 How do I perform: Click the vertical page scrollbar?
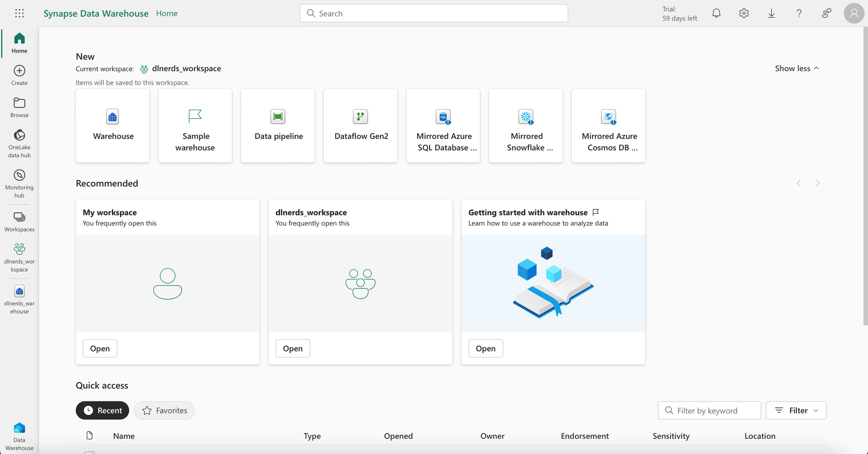coord(865,176)
